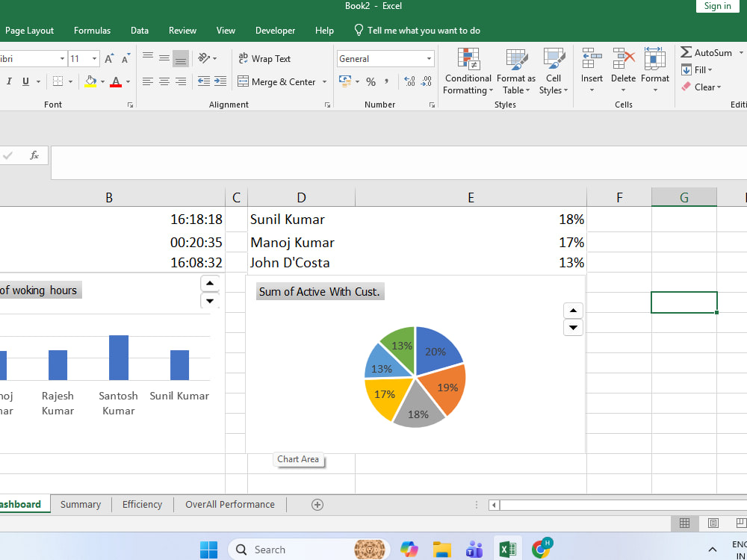Switch to Page Layout view in status bar
The width and height of the screenshot is (747, 560).
click(x=713, y=523)
